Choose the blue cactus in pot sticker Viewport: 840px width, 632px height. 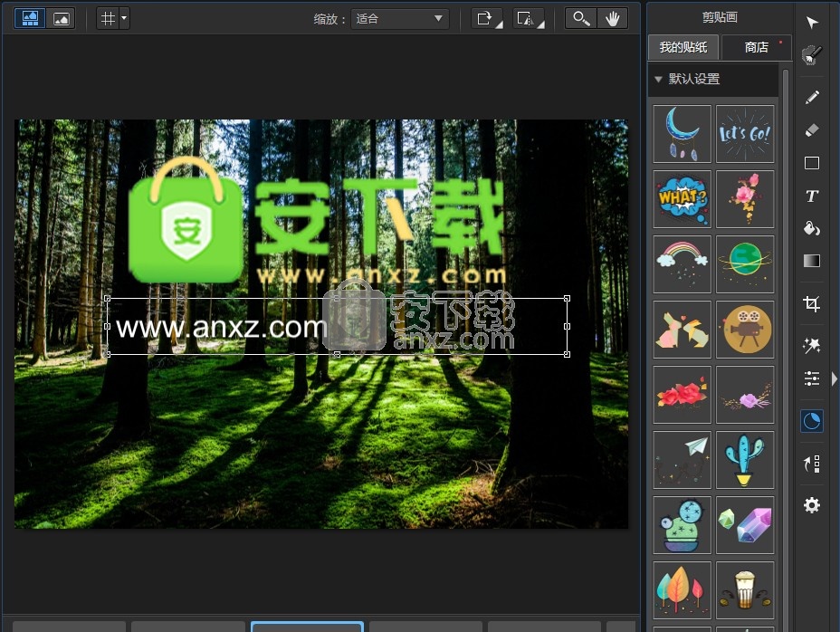(745, 460)
